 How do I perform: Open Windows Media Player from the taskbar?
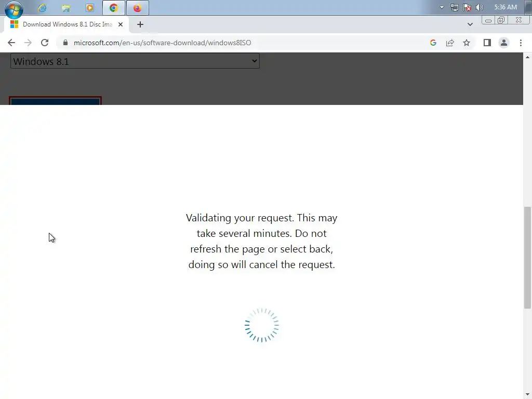click(89, 8)
